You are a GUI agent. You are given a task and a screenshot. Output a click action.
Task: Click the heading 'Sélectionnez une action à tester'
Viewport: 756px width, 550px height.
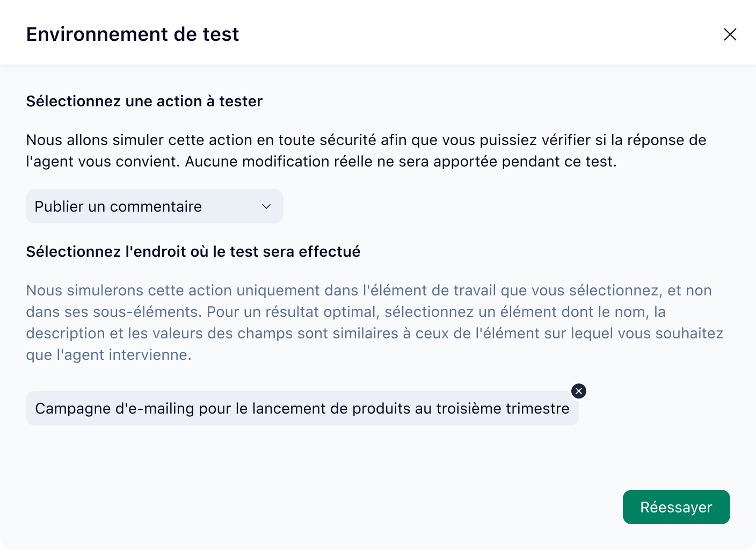pyautogui.click(x=144, y=101)
